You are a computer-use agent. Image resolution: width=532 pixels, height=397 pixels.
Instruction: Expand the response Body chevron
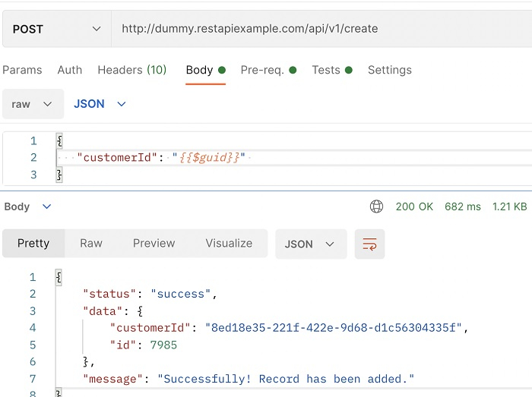pos(47,206)
